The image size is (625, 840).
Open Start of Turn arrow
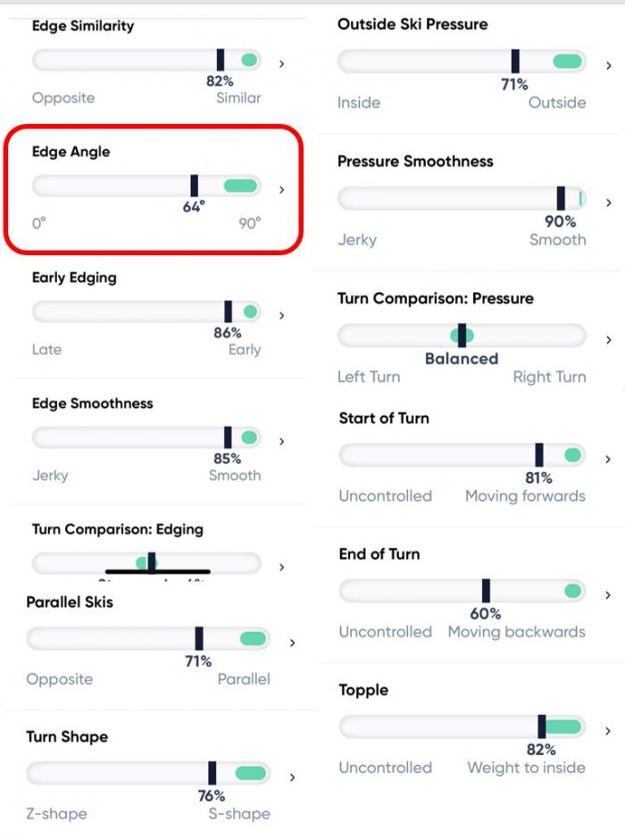pos(608,459)
